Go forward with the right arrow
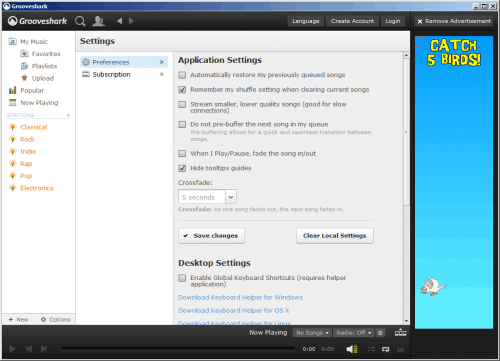The width and height of the screenshot is (500, 361). point(131,21)
